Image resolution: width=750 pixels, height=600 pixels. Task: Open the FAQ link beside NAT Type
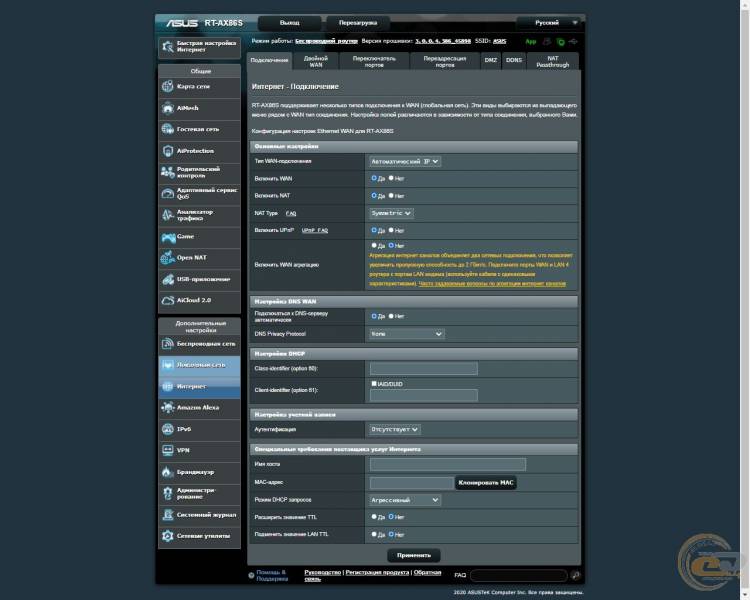291,213
